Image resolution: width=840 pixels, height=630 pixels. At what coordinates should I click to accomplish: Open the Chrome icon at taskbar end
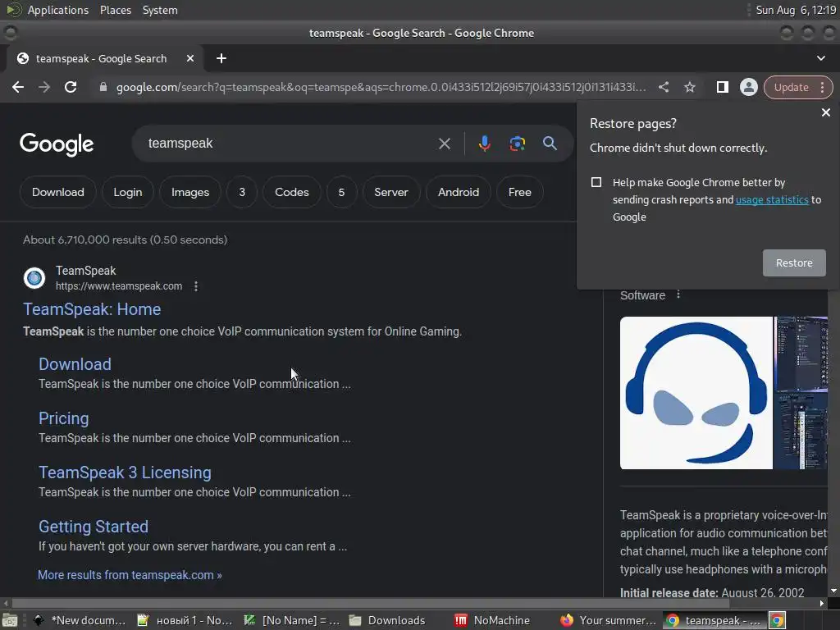click(778, 620)
